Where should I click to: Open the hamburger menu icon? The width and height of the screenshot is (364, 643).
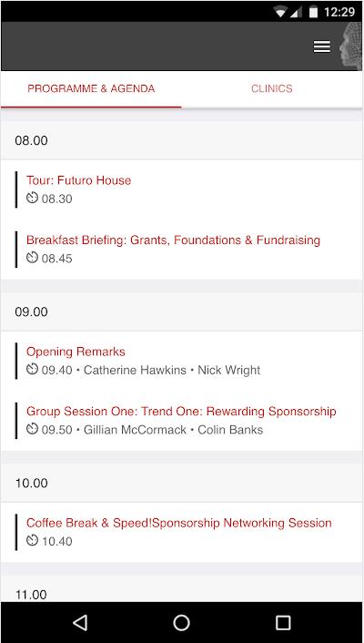(322, 46)
